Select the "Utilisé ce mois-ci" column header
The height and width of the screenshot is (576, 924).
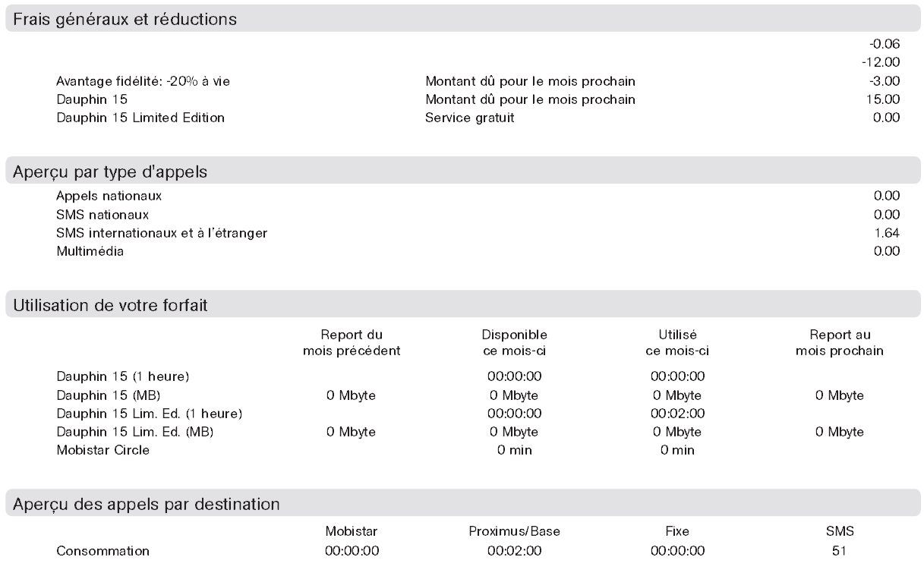pos(677,342)
